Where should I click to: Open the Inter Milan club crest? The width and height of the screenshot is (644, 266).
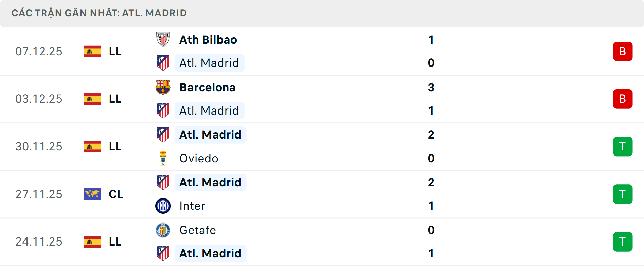163,206
